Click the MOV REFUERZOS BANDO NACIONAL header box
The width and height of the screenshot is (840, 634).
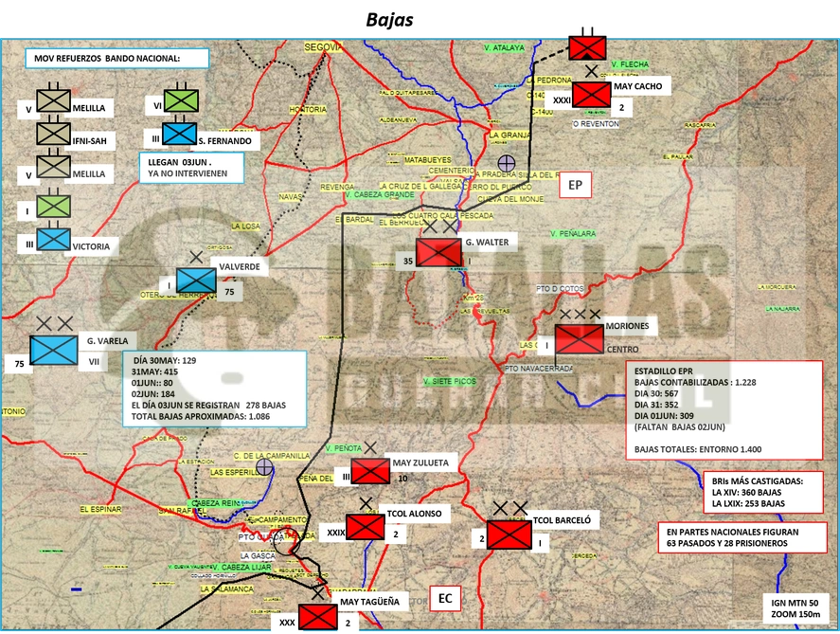coord(116,59)
